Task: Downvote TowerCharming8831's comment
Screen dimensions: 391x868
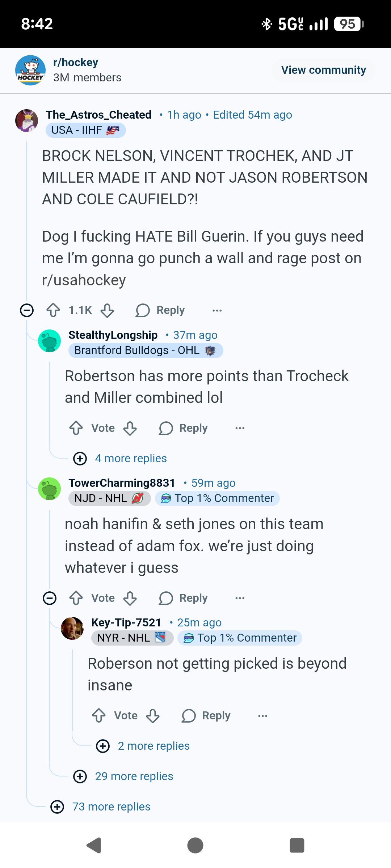Action: point(130,598)
